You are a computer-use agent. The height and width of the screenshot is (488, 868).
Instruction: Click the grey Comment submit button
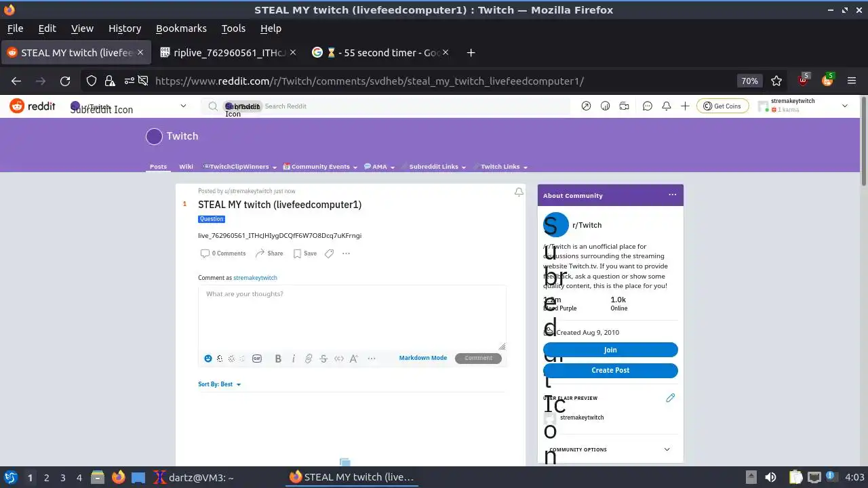(x=478, y=358)
